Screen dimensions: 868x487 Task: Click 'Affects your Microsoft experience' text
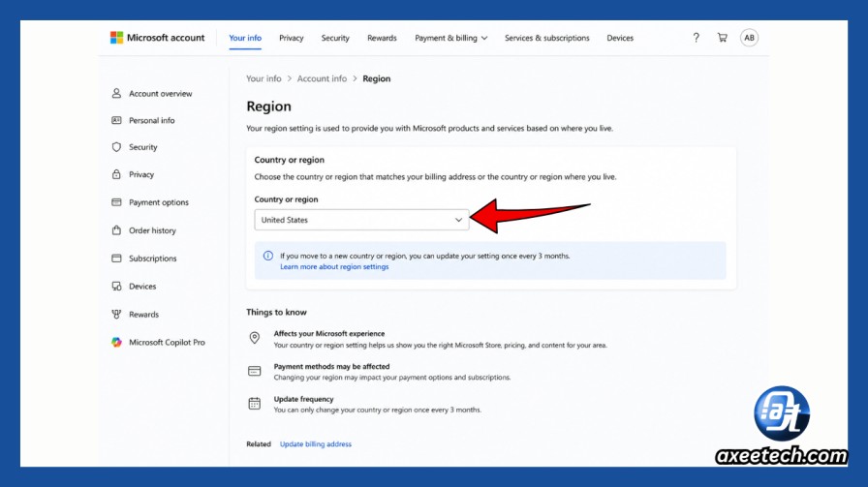click(329, 334)
